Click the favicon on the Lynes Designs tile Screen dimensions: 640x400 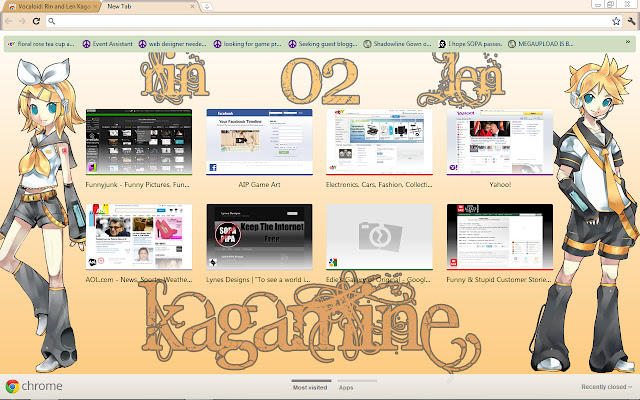click(x=213, y=262)
